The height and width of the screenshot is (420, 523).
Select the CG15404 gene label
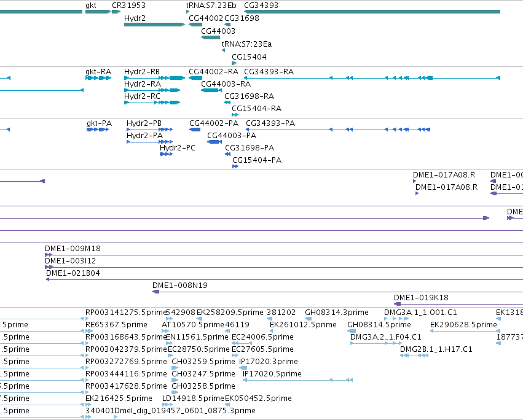pyautogui.click(x=249, y=57)
